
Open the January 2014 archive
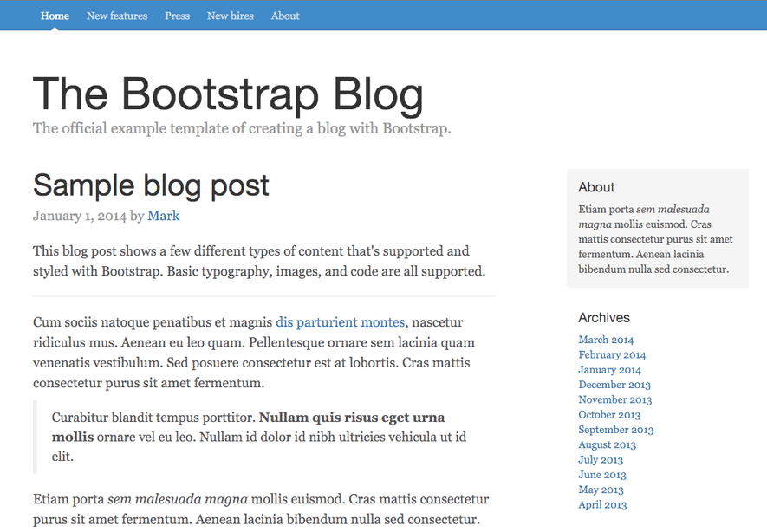[609, 369]
